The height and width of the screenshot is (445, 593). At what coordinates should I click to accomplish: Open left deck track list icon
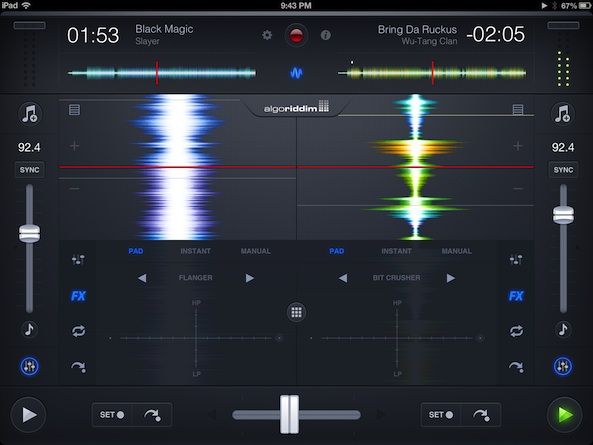coord(75,110)
